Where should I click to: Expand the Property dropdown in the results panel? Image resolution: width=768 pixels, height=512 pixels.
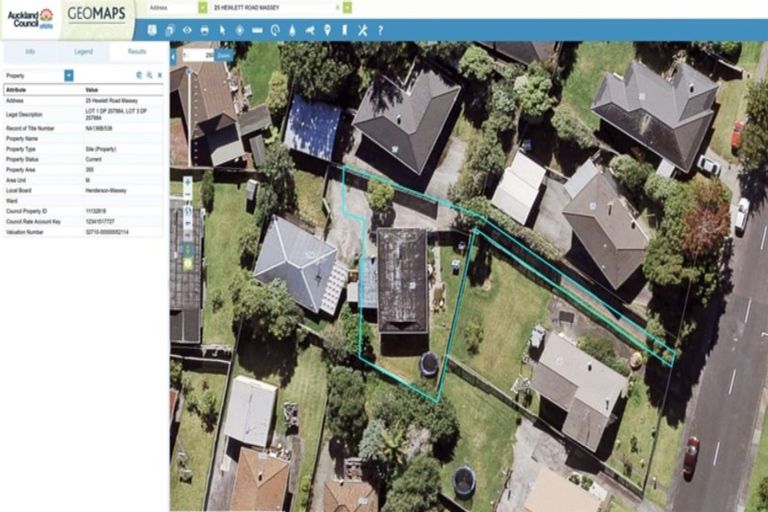point(69,75)
